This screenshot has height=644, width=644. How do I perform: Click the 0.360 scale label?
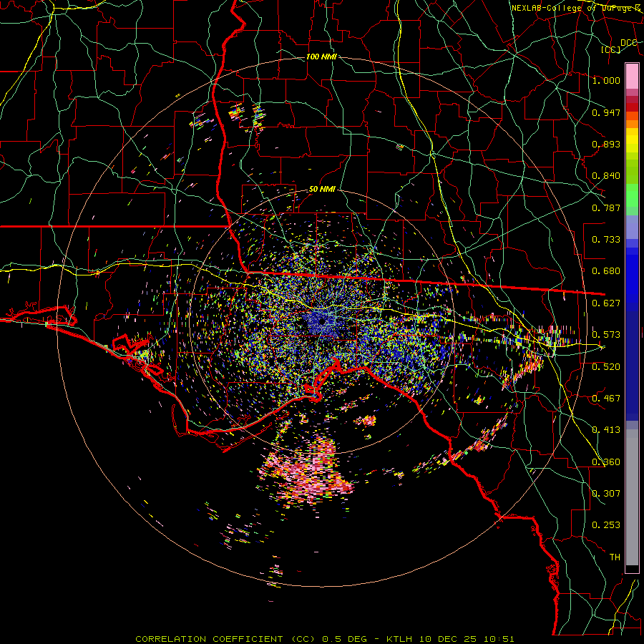[x=606, y=462]
